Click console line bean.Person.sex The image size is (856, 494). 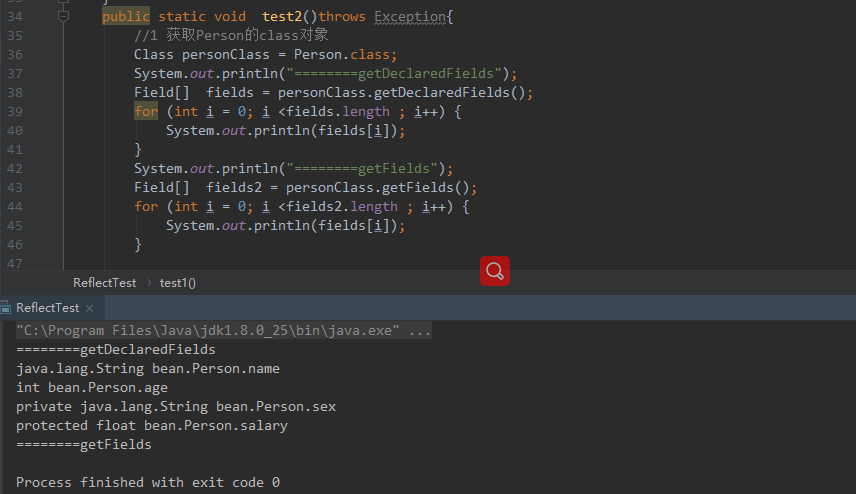(176, 407)
